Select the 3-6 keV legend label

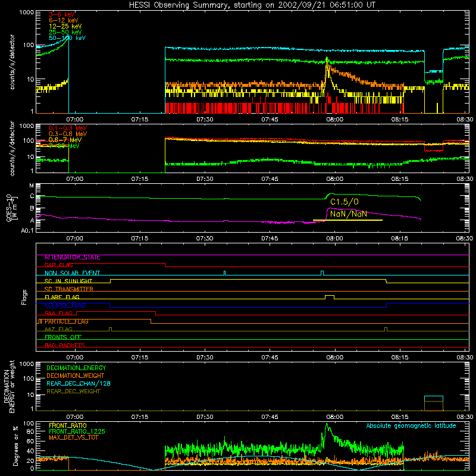pos(62,14)
